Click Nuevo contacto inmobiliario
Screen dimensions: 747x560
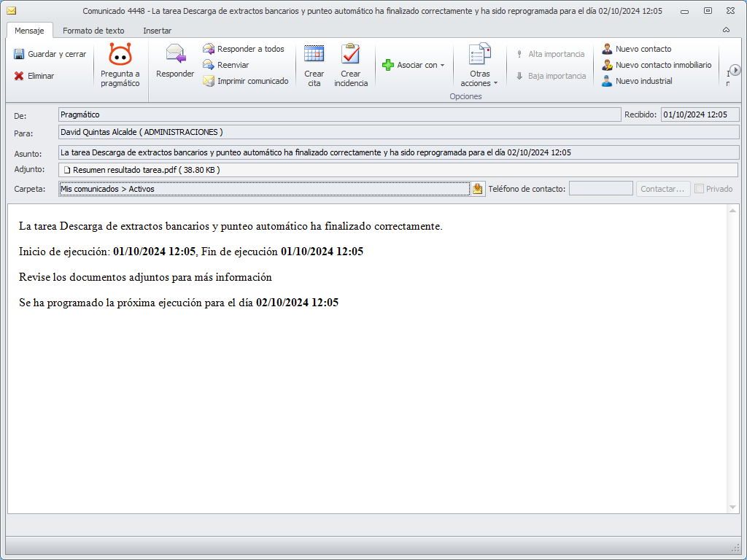(657, 65)
